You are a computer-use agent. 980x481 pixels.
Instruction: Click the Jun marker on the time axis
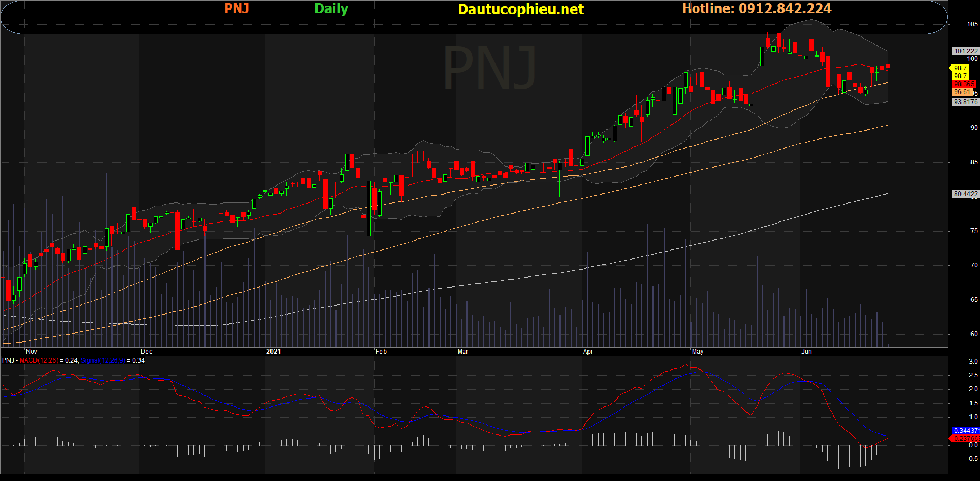[x=806, y=351]
